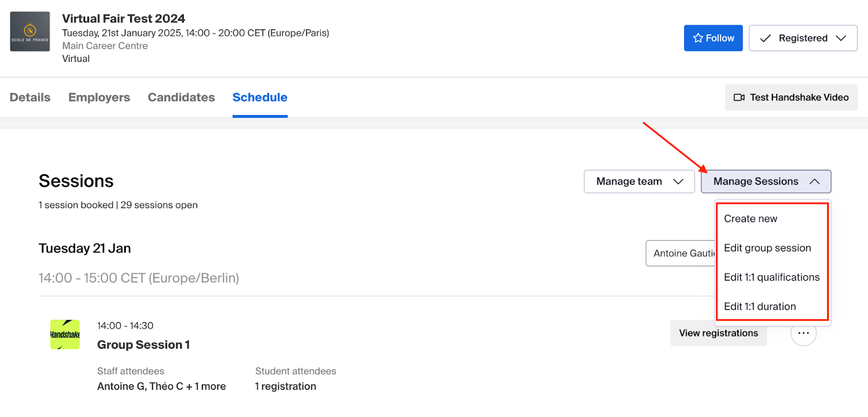This screenshot has width=868, height=417.
Task: Open the Employers tab
Action: pos(99,97)
